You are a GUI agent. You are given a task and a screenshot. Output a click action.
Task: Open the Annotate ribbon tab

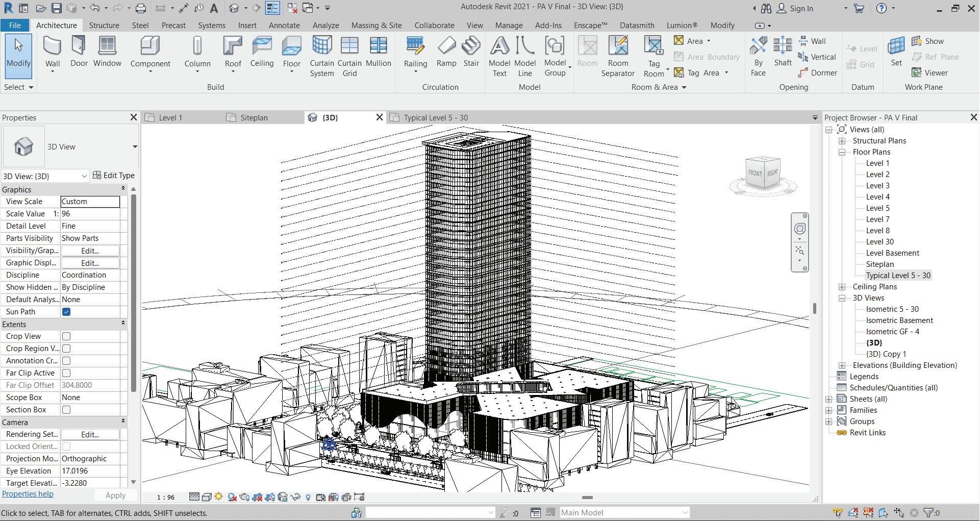pos(284,25)
